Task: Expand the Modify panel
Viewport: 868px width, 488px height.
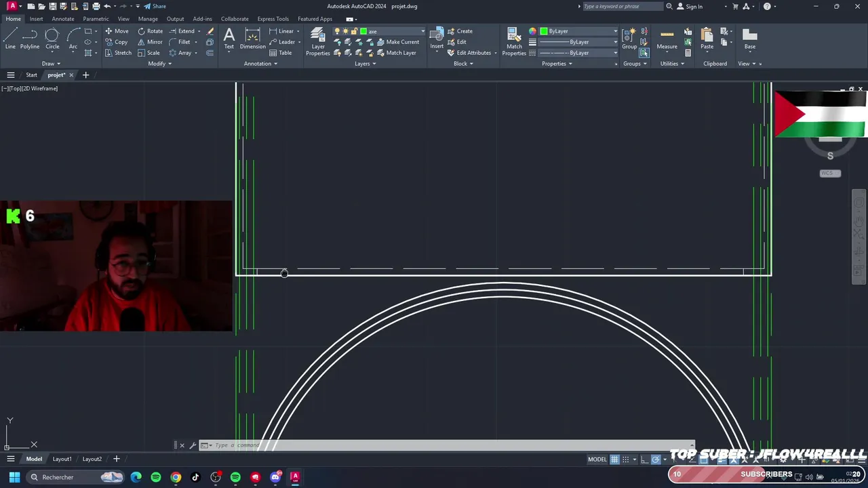Action: tap(160, 64)
